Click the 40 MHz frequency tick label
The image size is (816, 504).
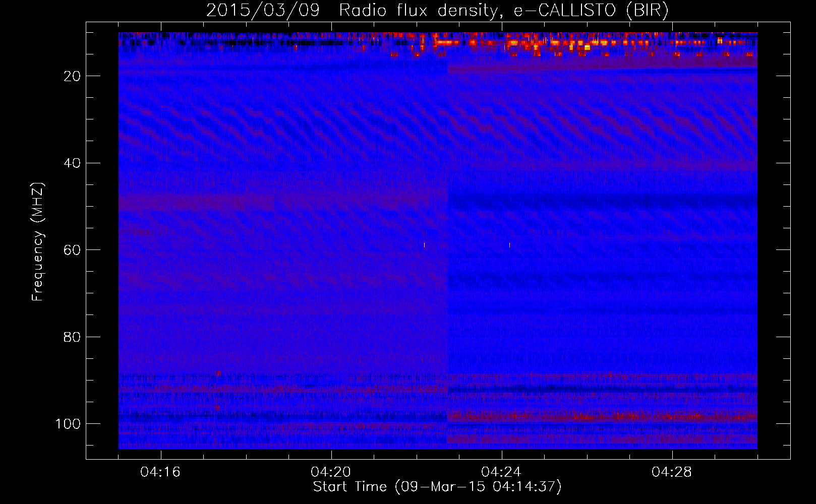pyautogui.click(x=72, y=163)
